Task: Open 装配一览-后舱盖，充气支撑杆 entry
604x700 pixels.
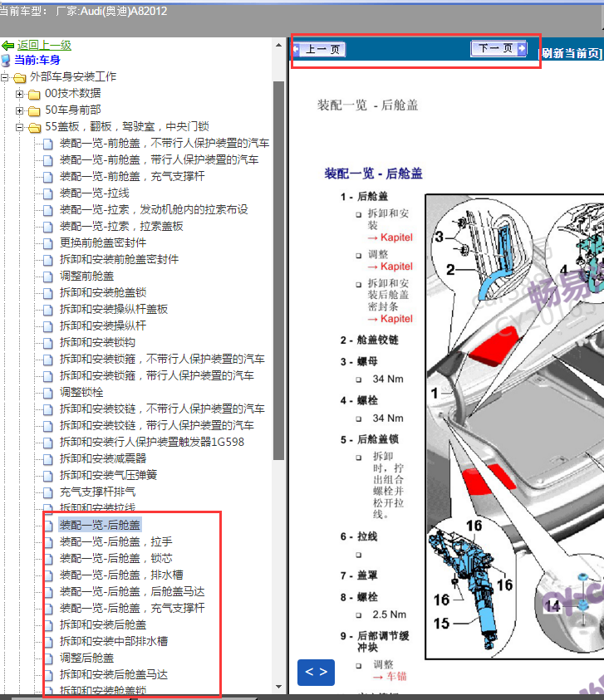Action: tap(132, 608)
